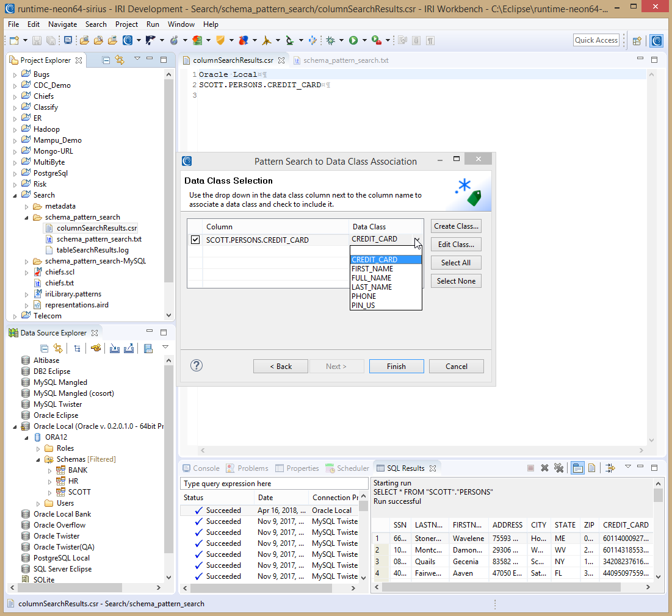Click the Export profiles icon in Data Source Explorer
672x616 pixels.
coord(129,348)
